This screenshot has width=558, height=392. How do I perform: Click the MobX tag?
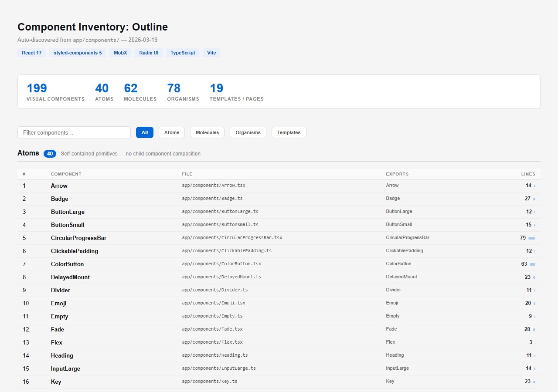[120, 53]
